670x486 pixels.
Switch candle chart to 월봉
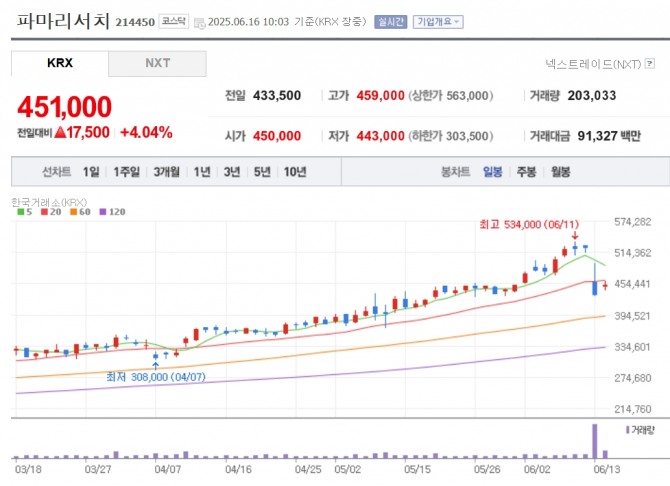point(560,172)
